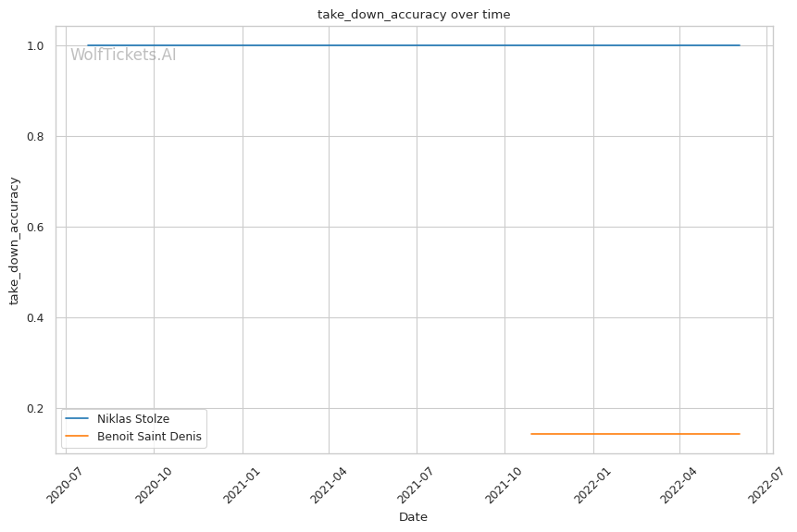Select the Benoit Saint Denis legend label
797x532 pixels.
148,436
